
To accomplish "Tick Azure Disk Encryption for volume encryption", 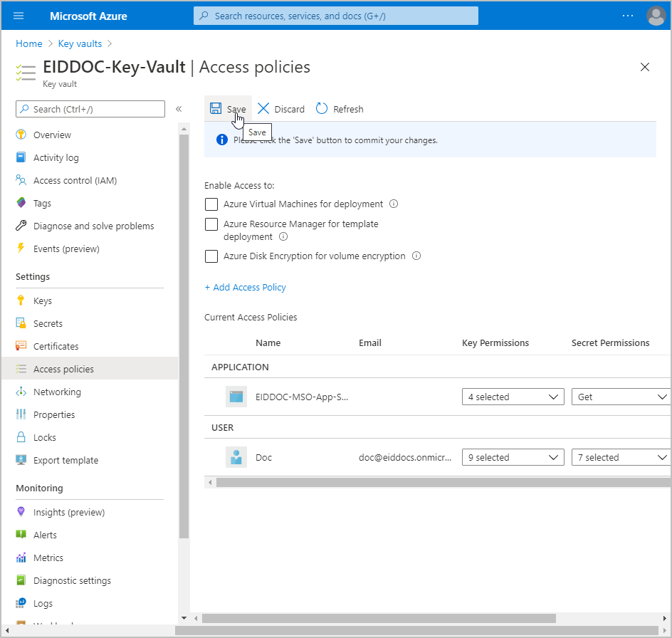I will pyautogui.click(x=211, y=256).
